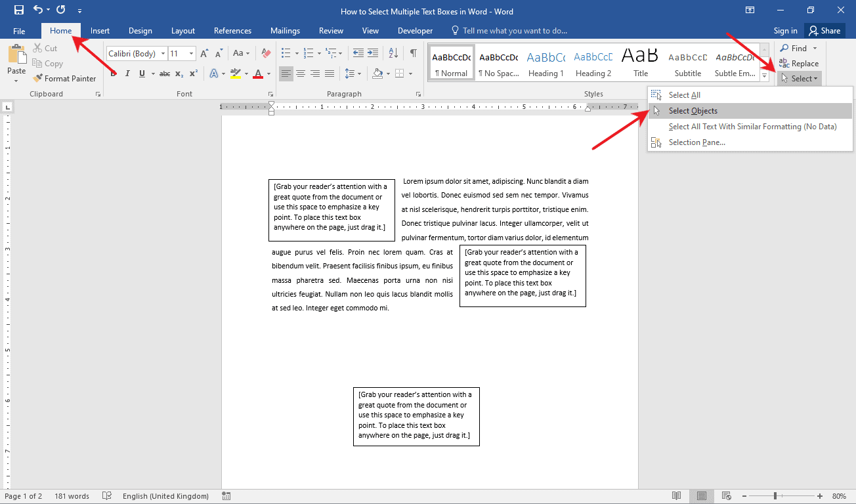The height and width of the screenshot is (504, 856).
Task: Click the Redo/Repeat icon in the title bar
Action: [x=61, y=10]
